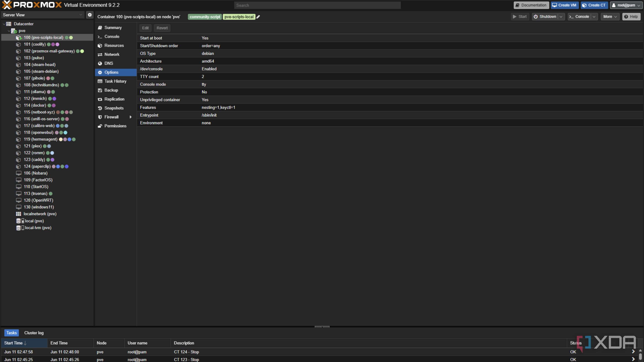644x362 pixels.
Task: Expand the Firewall submenu arrow
Action: click(x=130, y=117)
